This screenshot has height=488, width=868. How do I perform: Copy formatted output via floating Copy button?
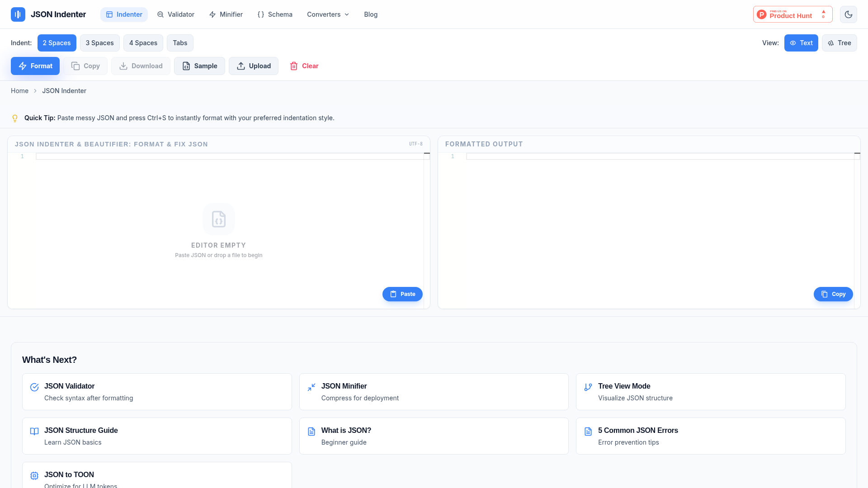(x=833, y=294)
